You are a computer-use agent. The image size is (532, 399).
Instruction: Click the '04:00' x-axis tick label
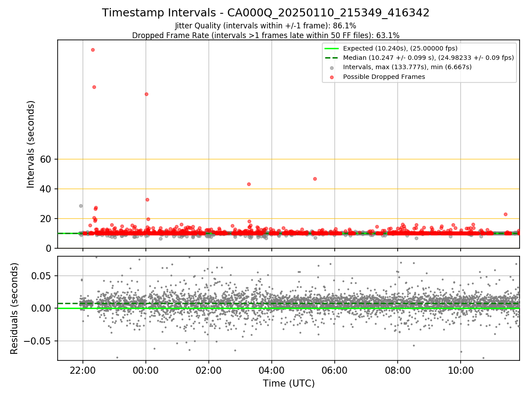(x=272, y=369)
